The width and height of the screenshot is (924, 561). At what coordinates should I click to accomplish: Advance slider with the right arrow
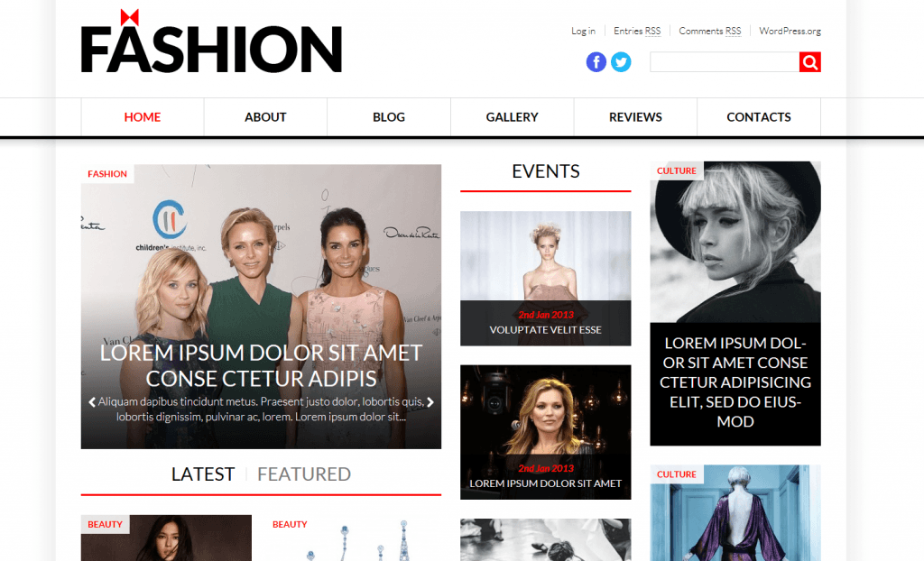pyautogui.click(x=430, y=402)
